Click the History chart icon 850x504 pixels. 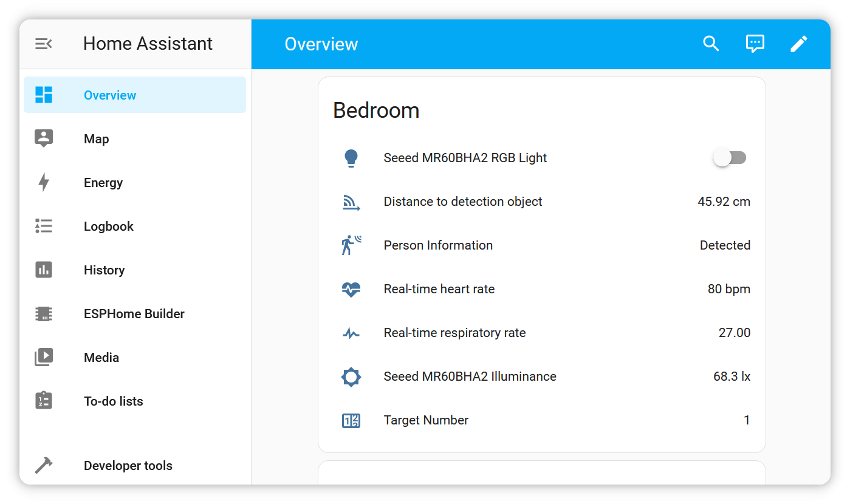pyautogui.click(x=44, y=270)
